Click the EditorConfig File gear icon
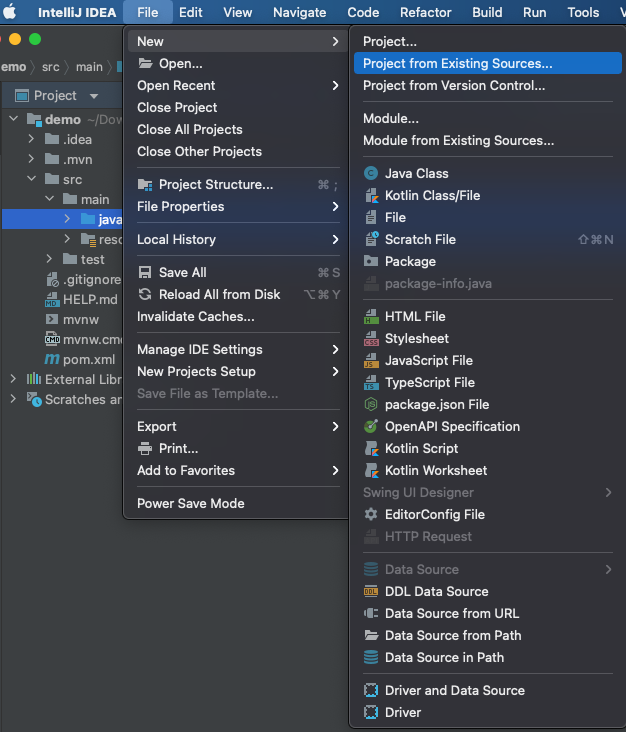Screen dimensions: 626x732 (x=371, y=514)
